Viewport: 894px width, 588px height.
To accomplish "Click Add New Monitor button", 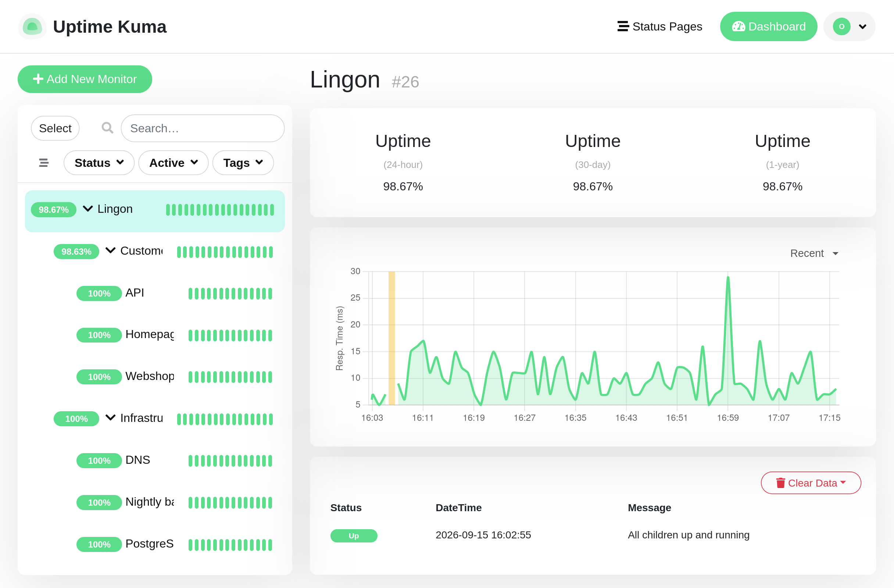I will pos(85,79).
